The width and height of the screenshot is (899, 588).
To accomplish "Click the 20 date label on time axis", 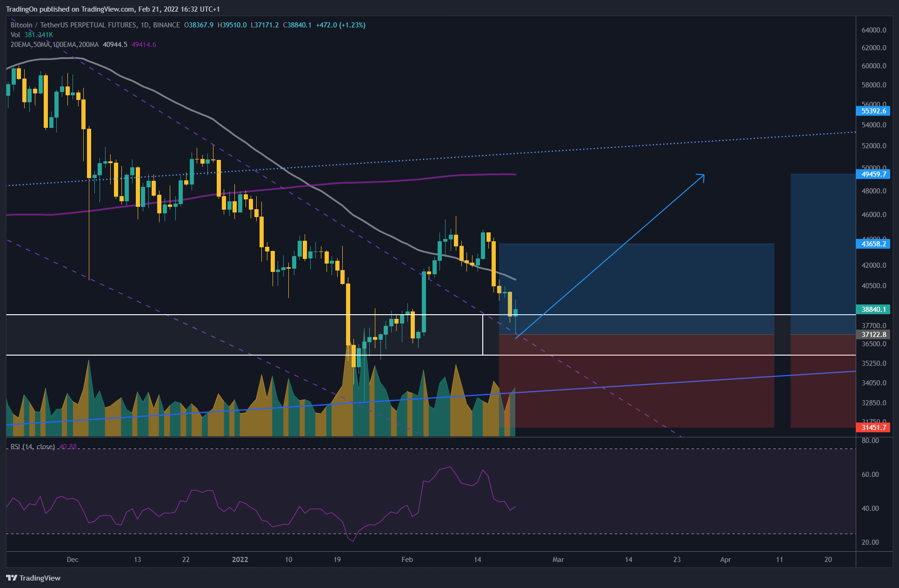I will point(828,559).
